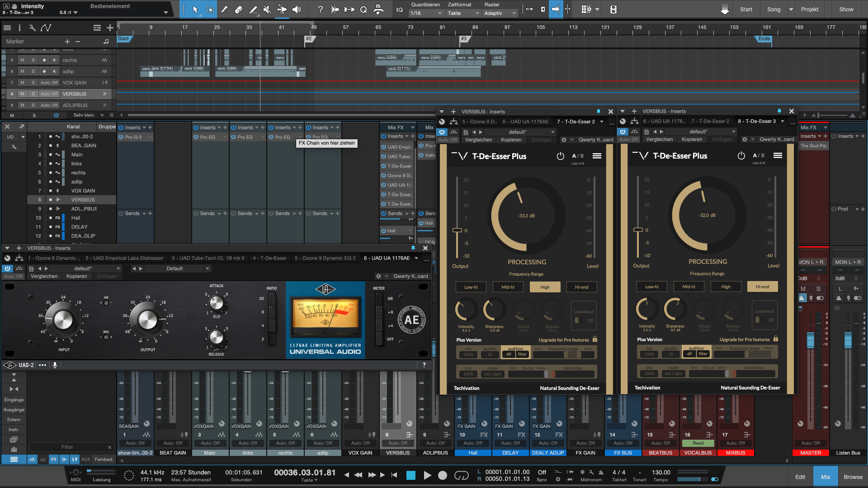Open the Quantisieren 1/16 dropdown
This screenshot has width=868, height=488.
pos(425,14)
